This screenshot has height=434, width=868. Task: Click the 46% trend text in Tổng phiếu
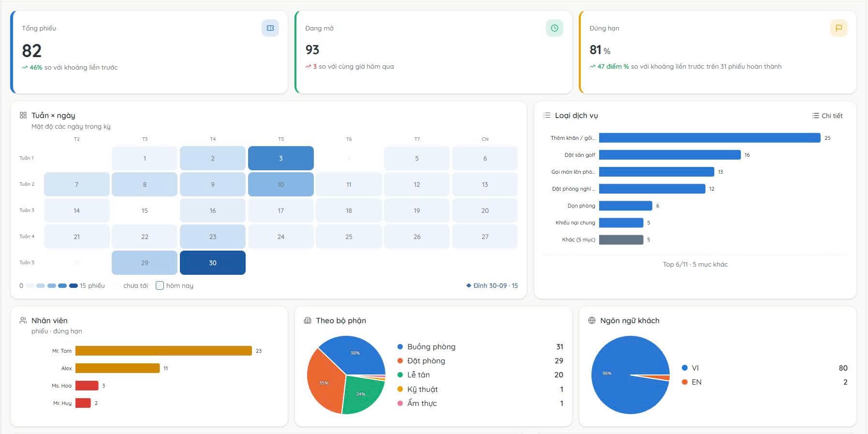[x=36, y=67]
